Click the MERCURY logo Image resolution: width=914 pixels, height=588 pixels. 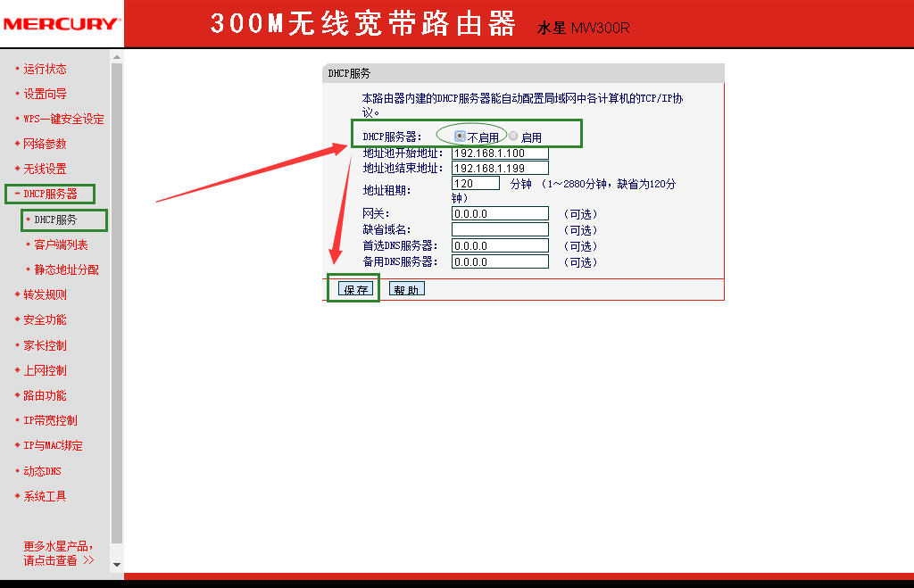[62, 24]
